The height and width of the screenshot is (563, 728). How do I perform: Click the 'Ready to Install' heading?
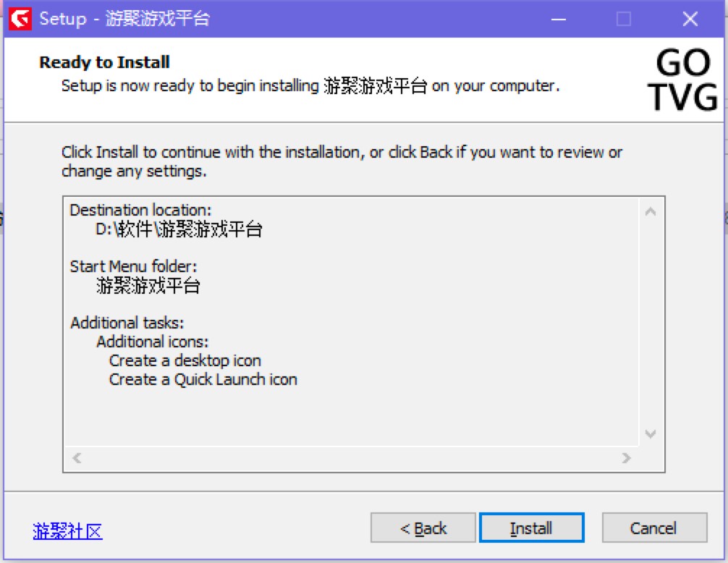104,62
